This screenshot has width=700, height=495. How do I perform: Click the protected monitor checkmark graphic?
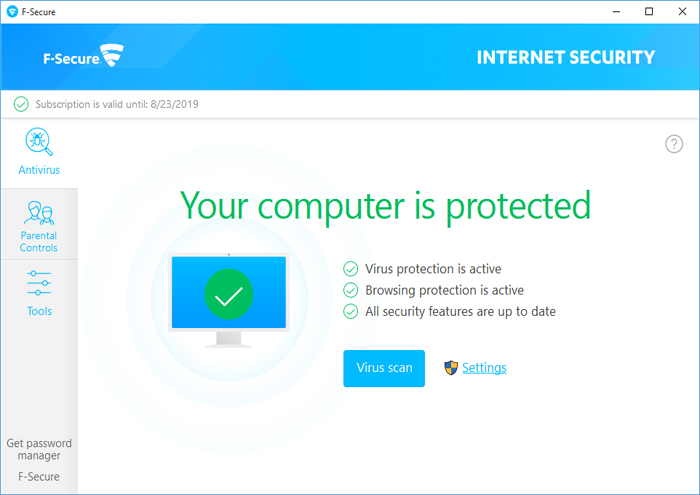coord(229,295)
